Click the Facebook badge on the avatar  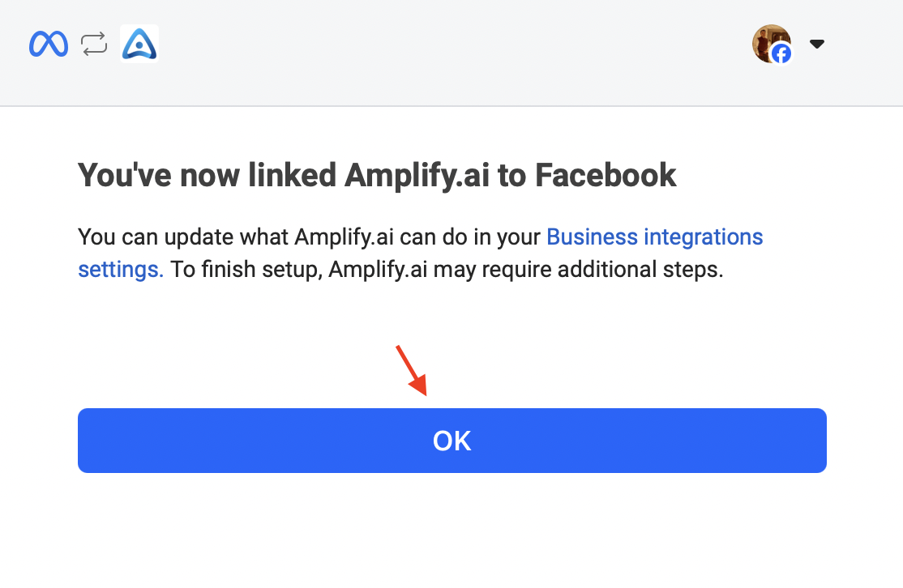(x=781, y=54)
